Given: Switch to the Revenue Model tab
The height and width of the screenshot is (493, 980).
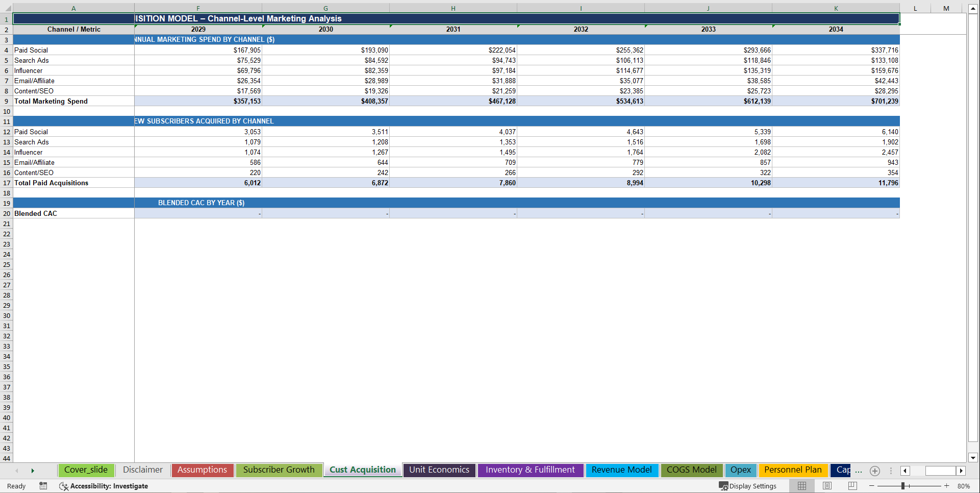Looking at the screenshot, I should tap(622, 470).
